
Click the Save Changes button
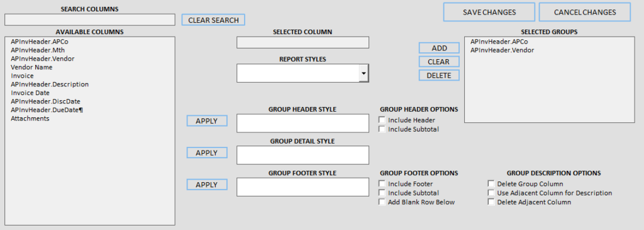click(x=489, y=12)
